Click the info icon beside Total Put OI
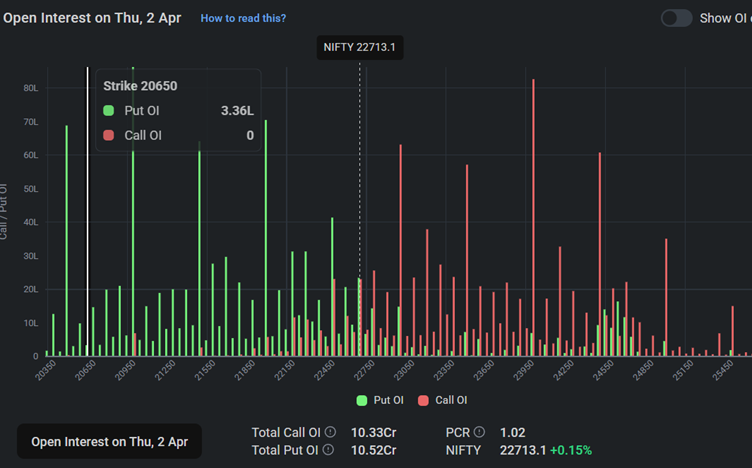Viewport: 752px width, 468px height. (x=330, y=450)
